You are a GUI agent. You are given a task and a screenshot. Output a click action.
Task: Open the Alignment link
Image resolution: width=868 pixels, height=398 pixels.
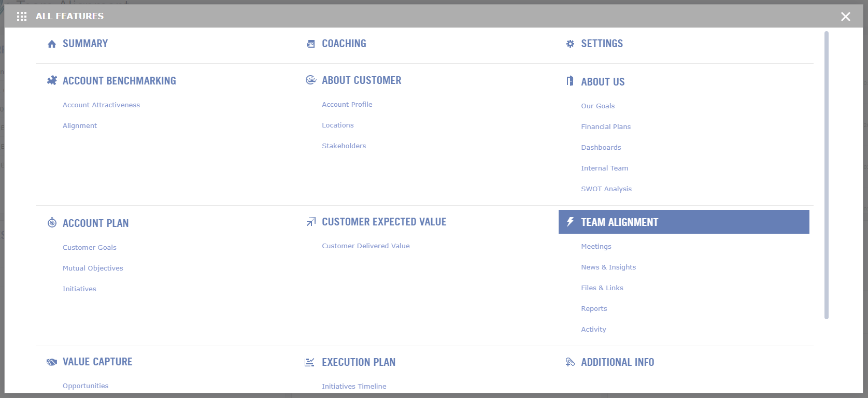[x=80, y=125]
